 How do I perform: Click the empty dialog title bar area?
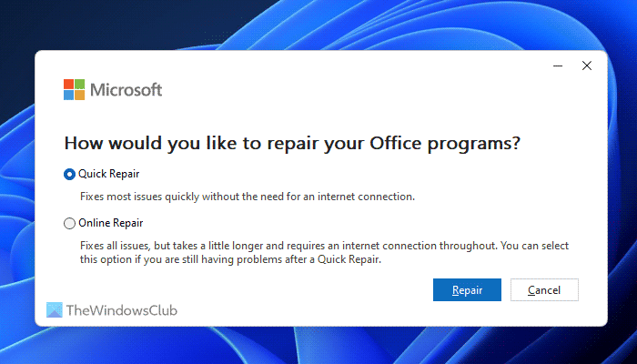[318, 64]
